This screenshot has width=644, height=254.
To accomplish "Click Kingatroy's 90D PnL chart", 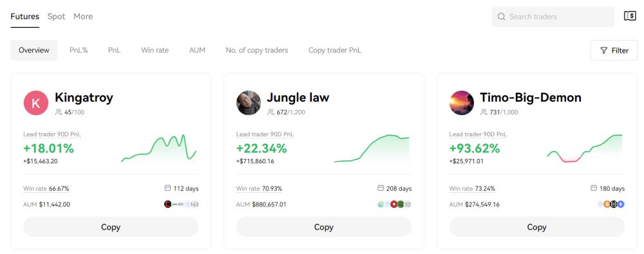I will click(x=159, y=149).
